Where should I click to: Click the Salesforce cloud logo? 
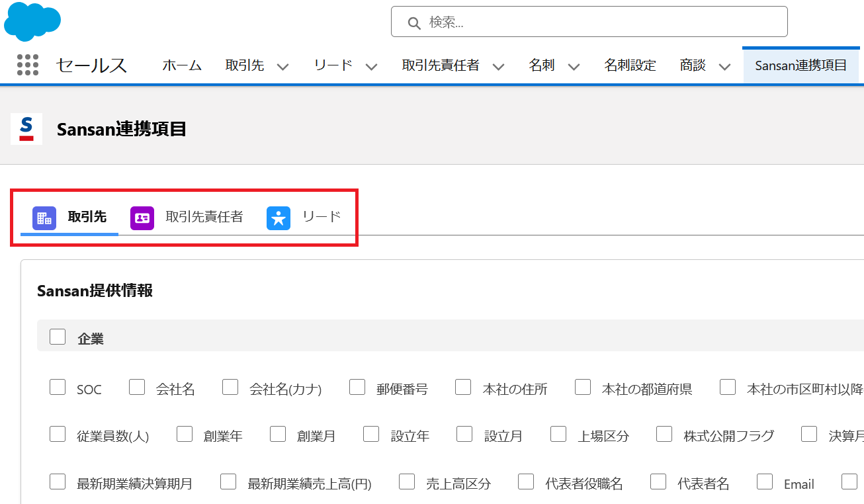click(x=32, y=22)
